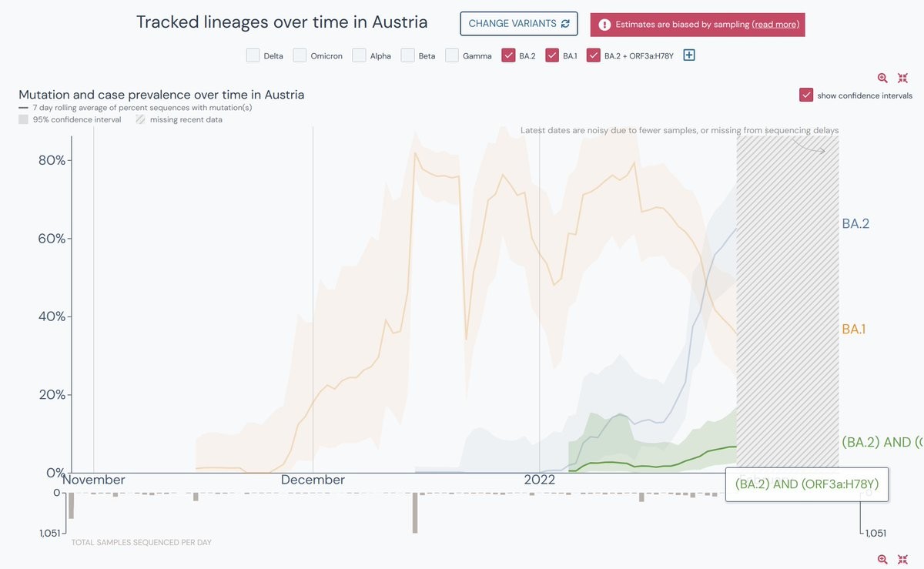Select the Gamma lineage checkbox
The image size is (924, 569).
click(x=452, y=55)
